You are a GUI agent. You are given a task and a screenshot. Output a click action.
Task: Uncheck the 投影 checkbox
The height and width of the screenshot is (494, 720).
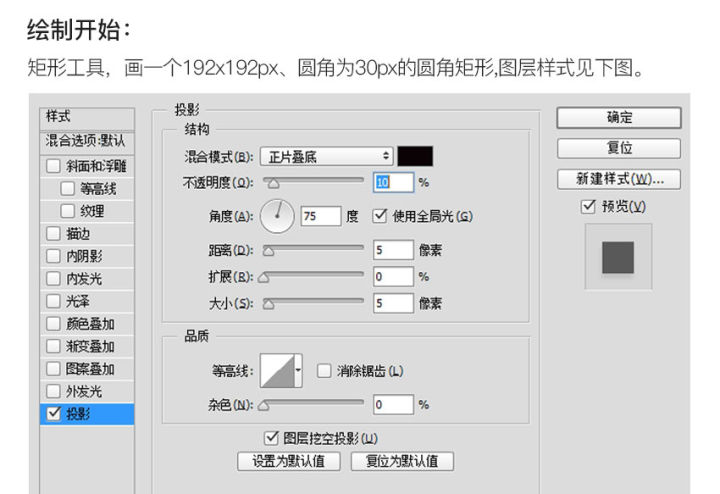(54, 414)
